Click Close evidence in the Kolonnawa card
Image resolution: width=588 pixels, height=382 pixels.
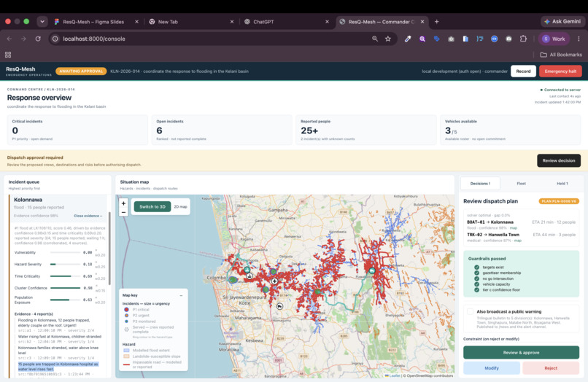pyautogui.click(x=88, y=216)
